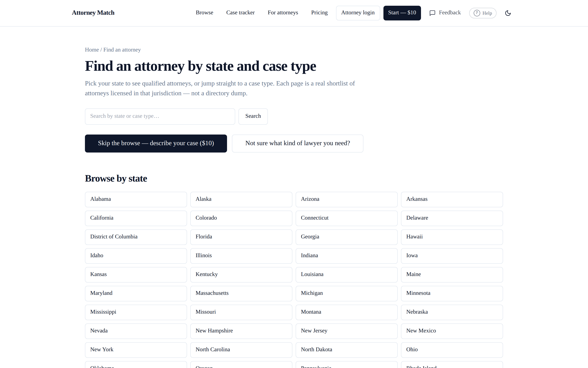Choose Montana state
The height and width of the screenshot is (368, 588).
tap(346, 312)
